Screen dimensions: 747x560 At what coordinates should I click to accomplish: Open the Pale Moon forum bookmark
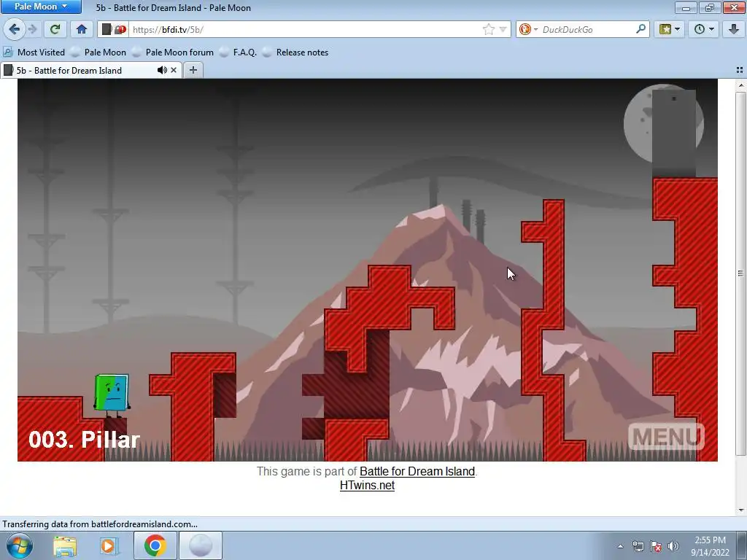[x=173, y=52]
